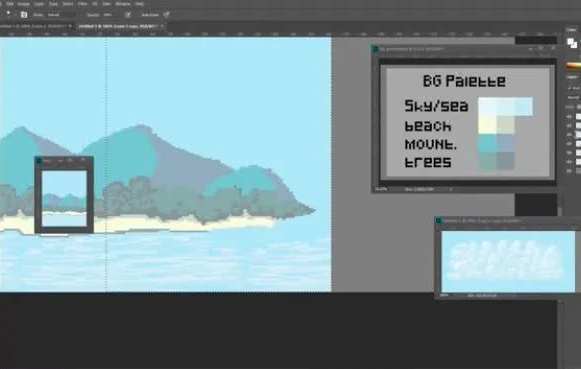Click the zoom percentage in BG Palette window
Screen dimensions: 581x369
[381, 189]
